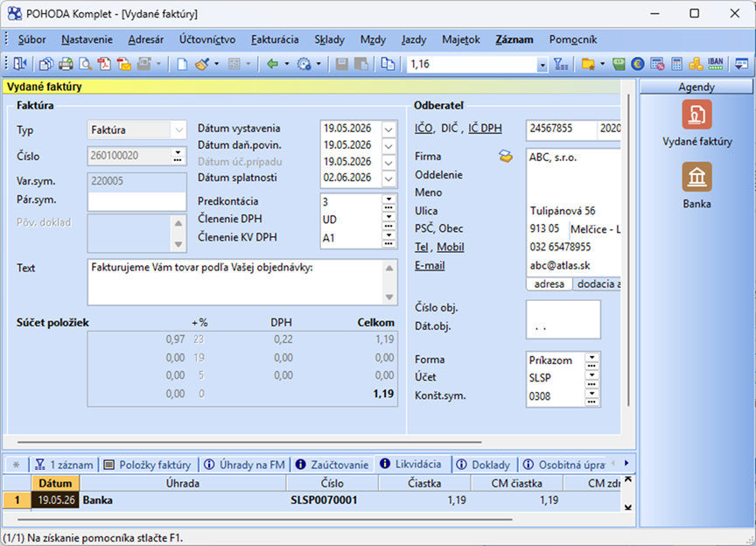Open Vydané faktúry agenda icon in Agendy panel
This screenshot has width=756, height=546.
coord(696,115)
